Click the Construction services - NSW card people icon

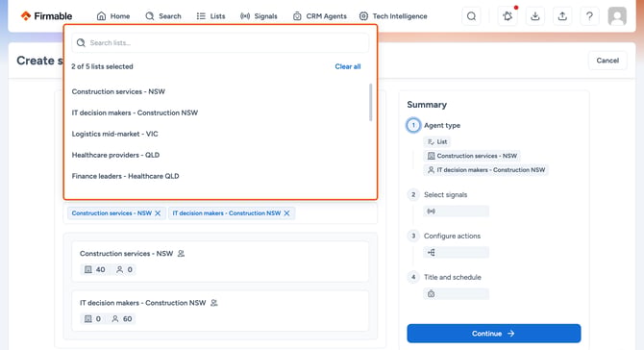tap(181, 254)
